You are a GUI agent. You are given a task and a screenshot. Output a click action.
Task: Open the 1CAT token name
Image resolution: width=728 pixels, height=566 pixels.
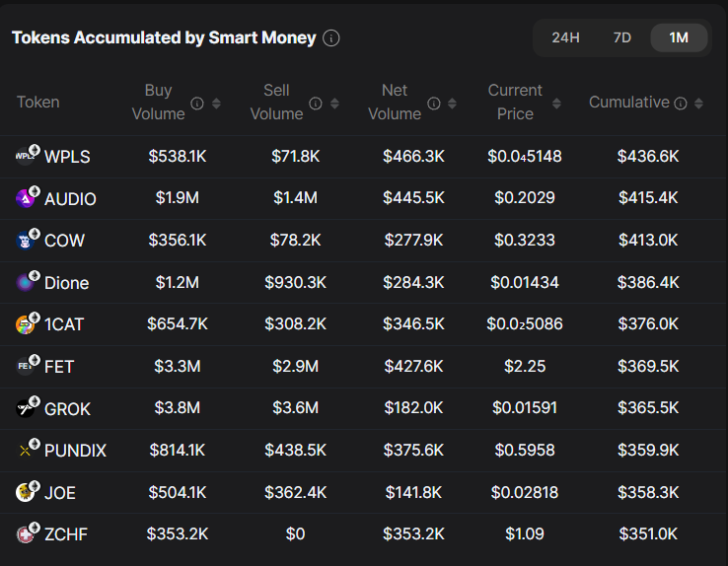pyautogui.click(x=64, y=324)
